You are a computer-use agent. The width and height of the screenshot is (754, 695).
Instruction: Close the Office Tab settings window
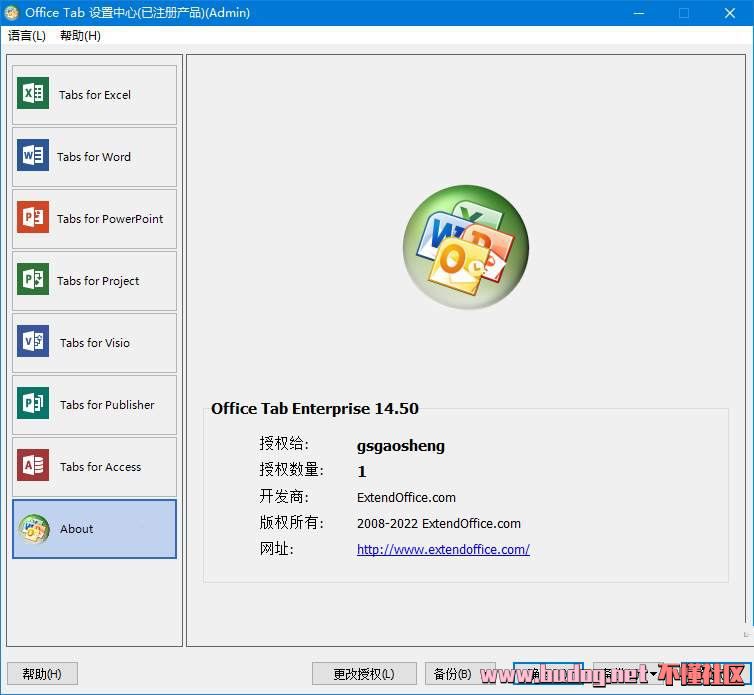729,13
